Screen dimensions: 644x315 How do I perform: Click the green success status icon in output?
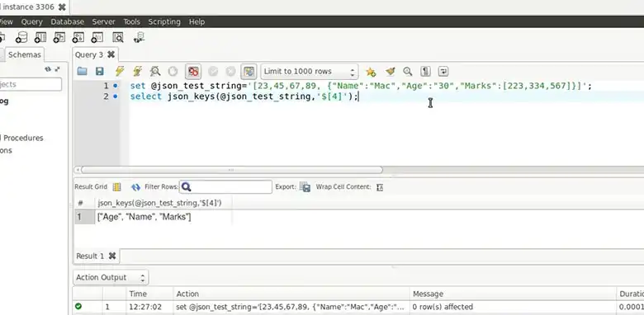click(78, 307)
